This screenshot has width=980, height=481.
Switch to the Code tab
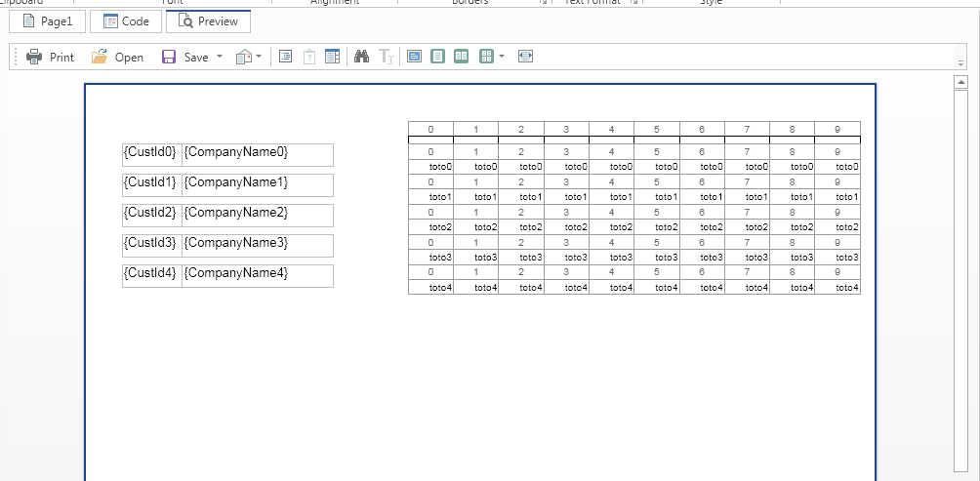(126, 21)
